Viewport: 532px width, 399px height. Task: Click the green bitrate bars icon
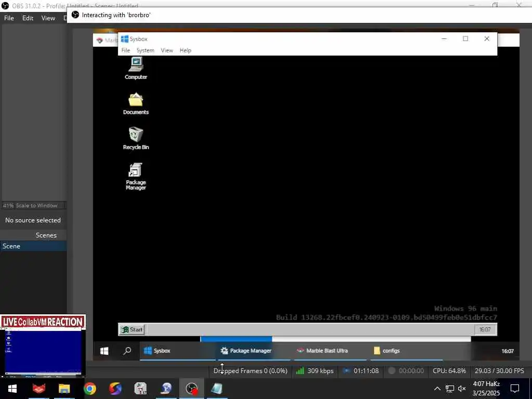(x=300, y=371)
